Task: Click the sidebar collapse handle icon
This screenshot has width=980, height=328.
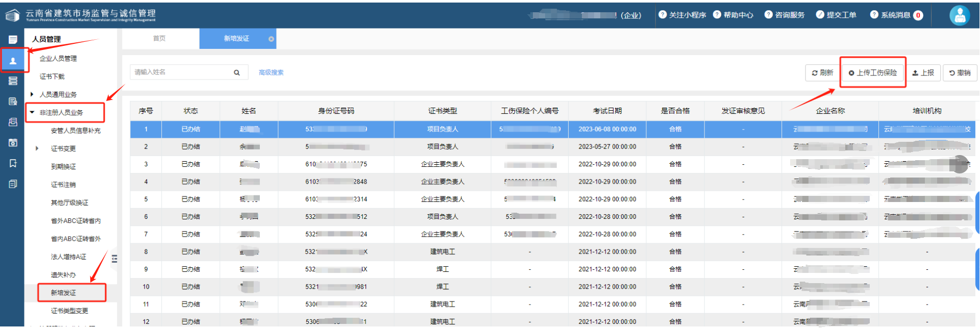Action: coord(114,259)
